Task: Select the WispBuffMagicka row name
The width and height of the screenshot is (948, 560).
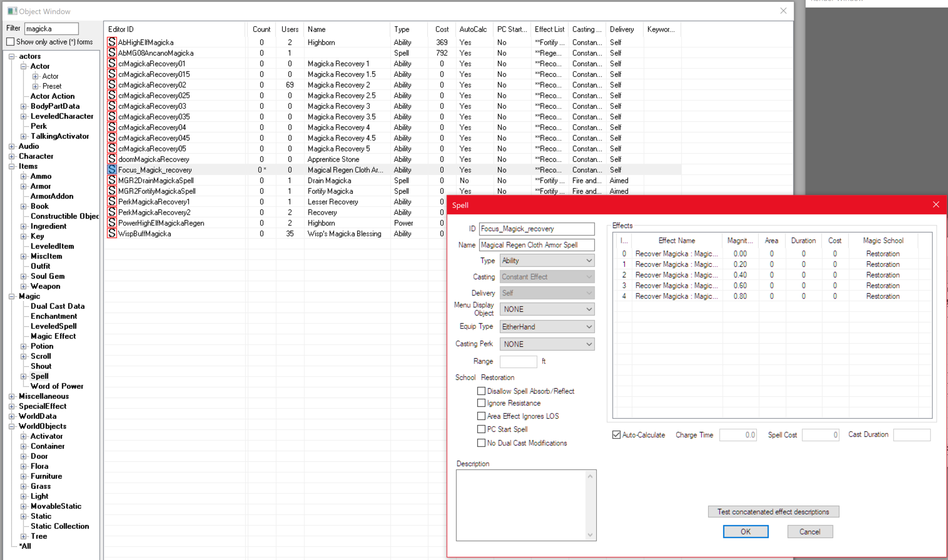Action: click(x=145, y=233)
